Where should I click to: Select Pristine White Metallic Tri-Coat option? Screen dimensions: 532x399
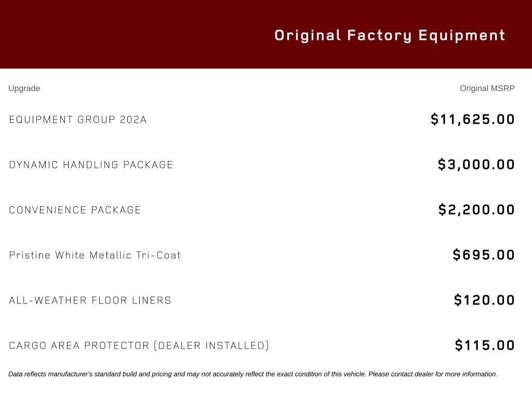95,255
